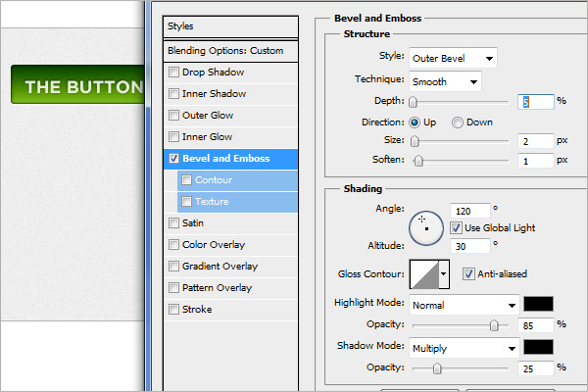588x392 pixels.
Task: Enable the Contour checkbox
Action: [186, 179]
